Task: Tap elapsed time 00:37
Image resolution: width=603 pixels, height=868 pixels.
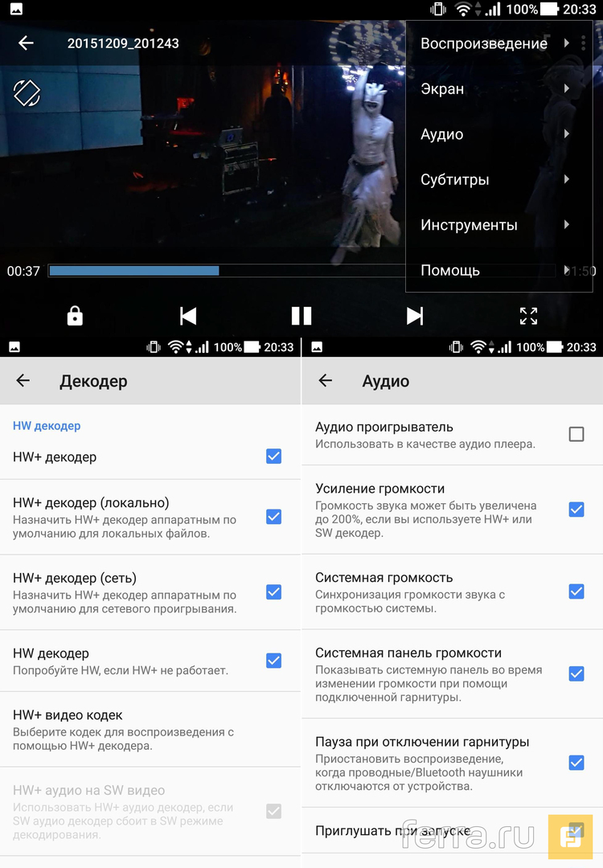Action: point(23,271)
